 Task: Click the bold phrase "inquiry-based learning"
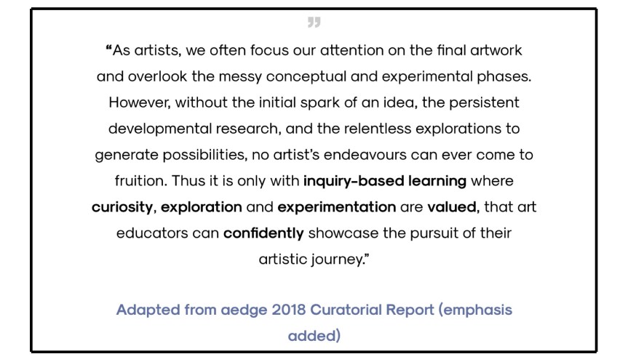(385, 180)
